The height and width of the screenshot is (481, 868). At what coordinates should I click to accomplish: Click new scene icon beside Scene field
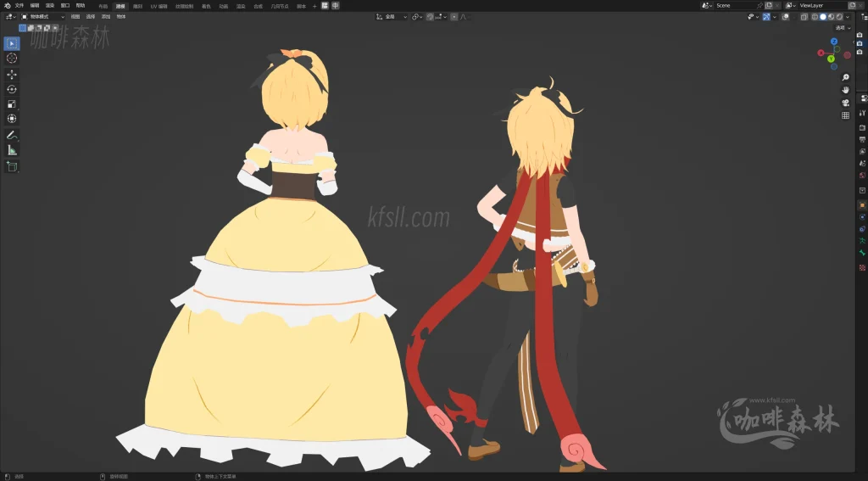click(768, 6)
